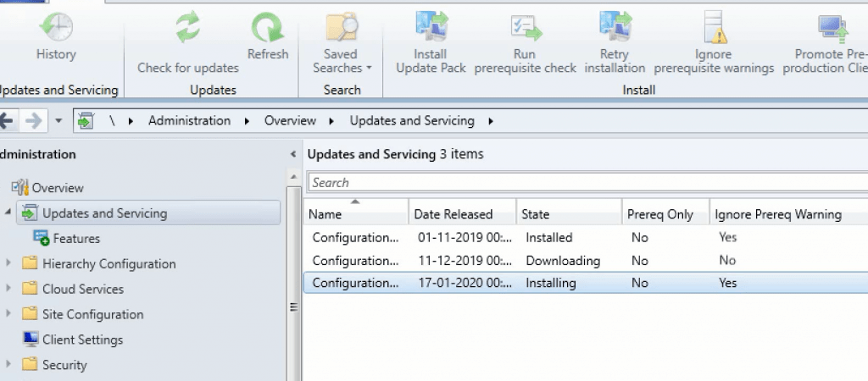Click the green Refresh icon
This screenshot has height=381, width=868.
(268, 28)
